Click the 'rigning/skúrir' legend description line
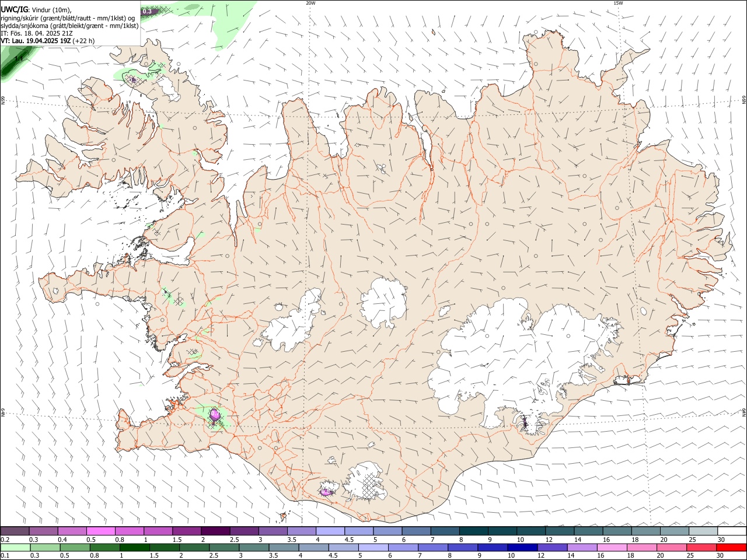747x560 pixels. [68, 18]
